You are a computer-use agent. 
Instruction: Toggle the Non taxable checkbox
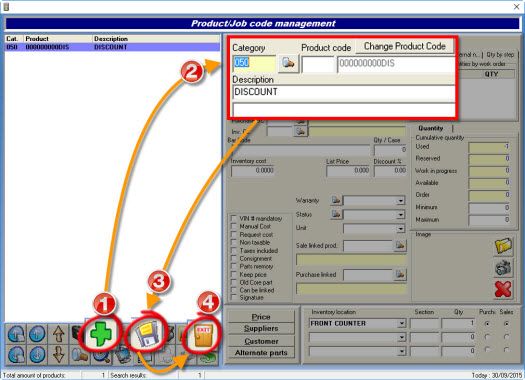click(x=234, y=242)
